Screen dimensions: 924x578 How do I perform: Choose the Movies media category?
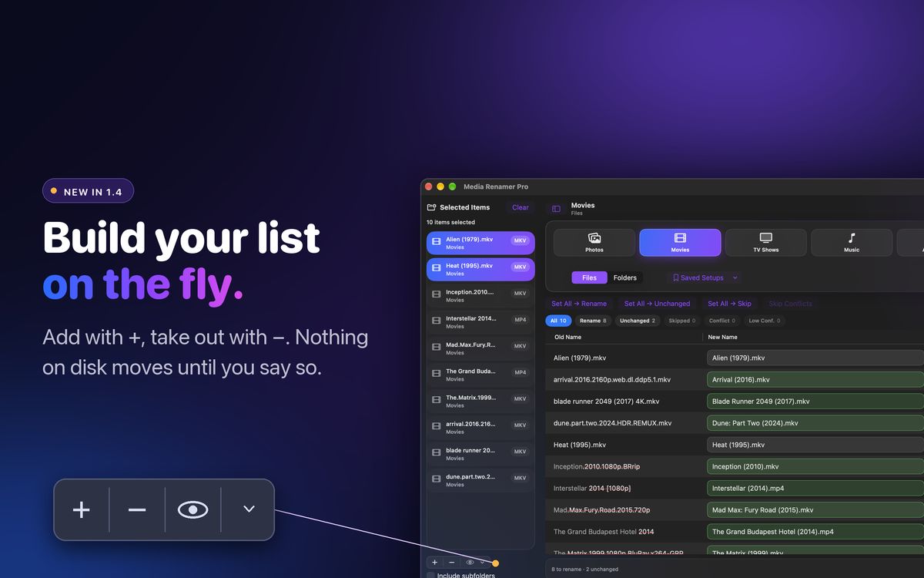(680, 243)
